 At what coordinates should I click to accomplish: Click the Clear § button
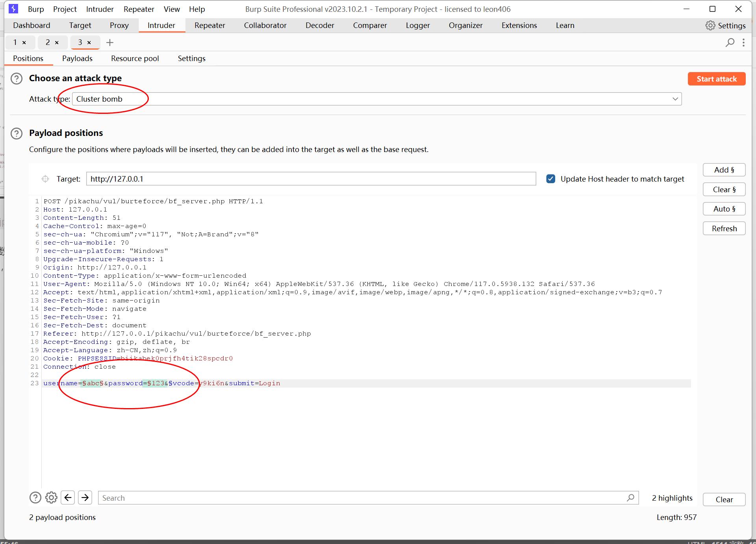[724, 189]
